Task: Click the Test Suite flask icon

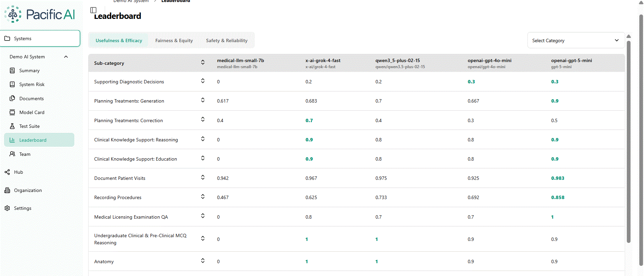Action: tap(12, 126)
